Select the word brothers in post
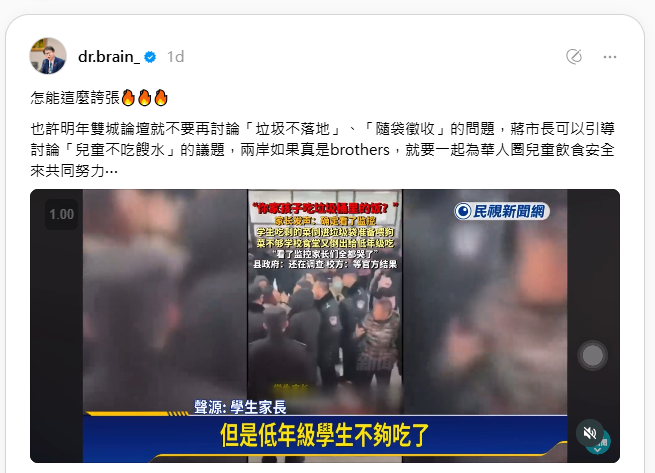Viewport: 655px width, 473px height. 360,150
